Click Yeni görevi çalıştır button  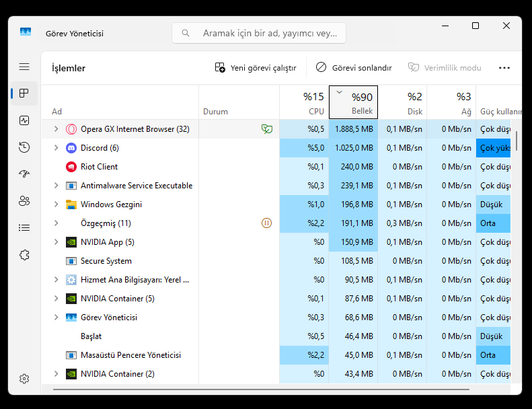pos(256,68)
